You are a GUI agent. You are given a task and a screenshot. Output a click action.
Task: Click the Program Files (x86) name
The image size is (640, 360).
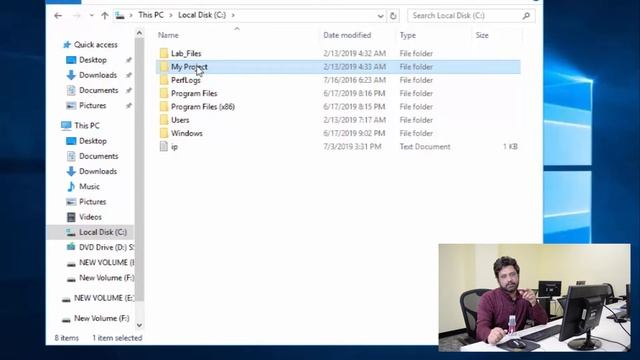click(203, 107)
